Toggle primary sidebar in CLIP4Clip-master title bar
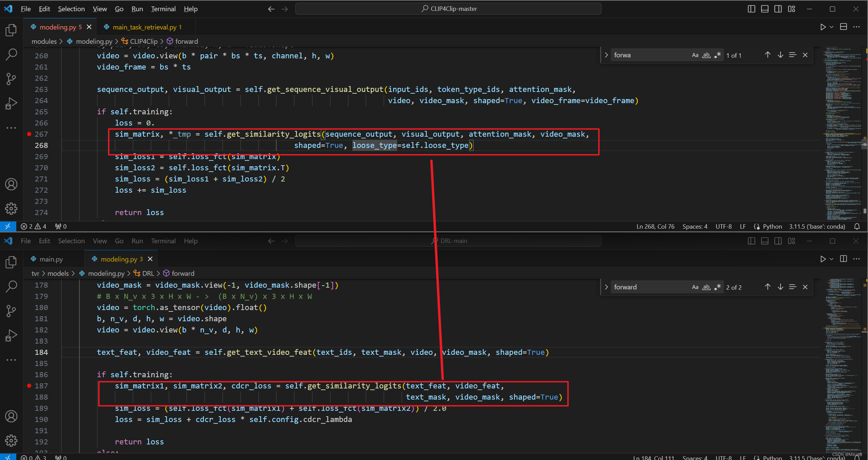The height and width of the screenshot is (460, 868). [751, 9]
